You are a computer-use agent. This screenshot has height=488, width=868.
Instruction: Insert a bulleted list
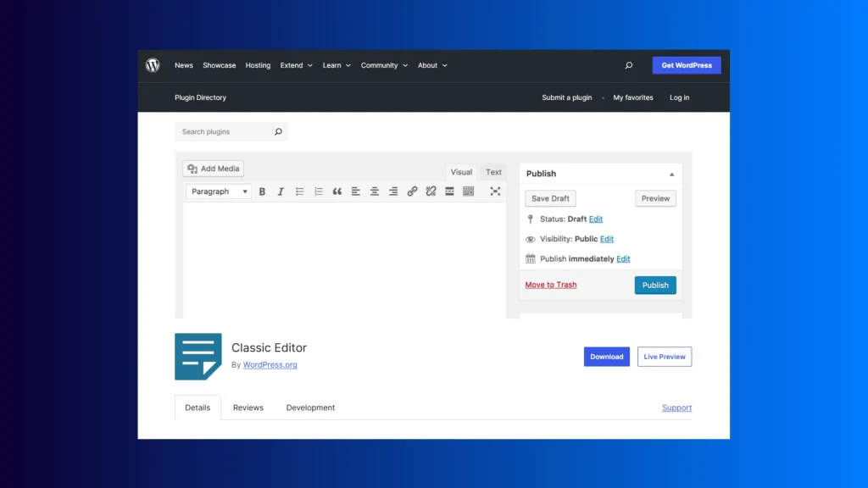299,191
